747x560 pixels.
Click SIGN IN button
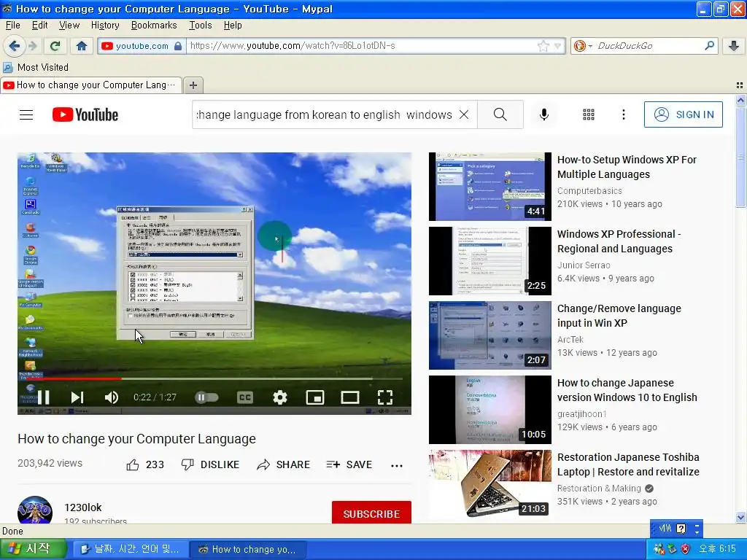683,114
